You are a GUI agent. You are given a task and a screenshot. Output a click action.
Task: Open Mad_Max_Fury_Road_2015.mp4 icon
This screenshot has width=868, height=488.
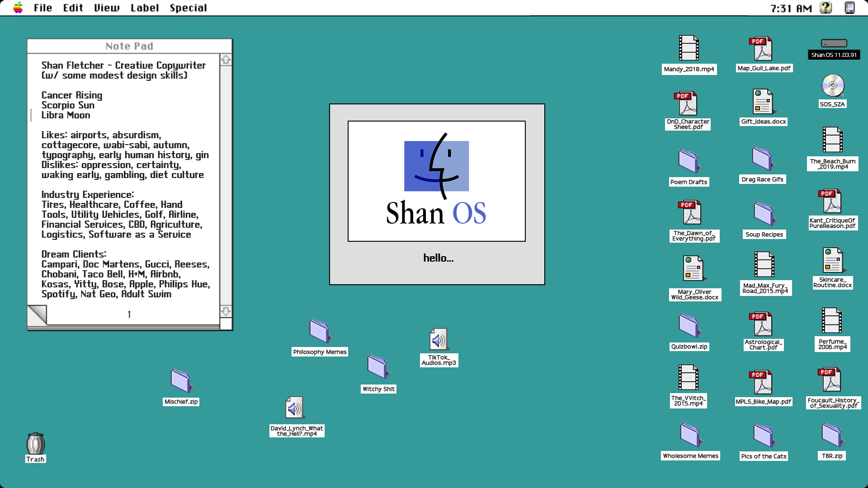coord(764,264)
